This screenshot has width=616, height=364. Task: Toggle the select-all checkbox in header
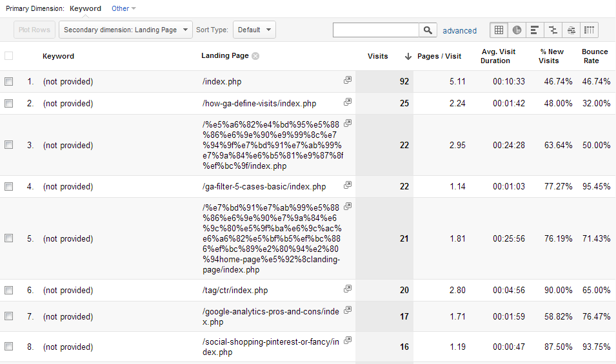[8, 56]
